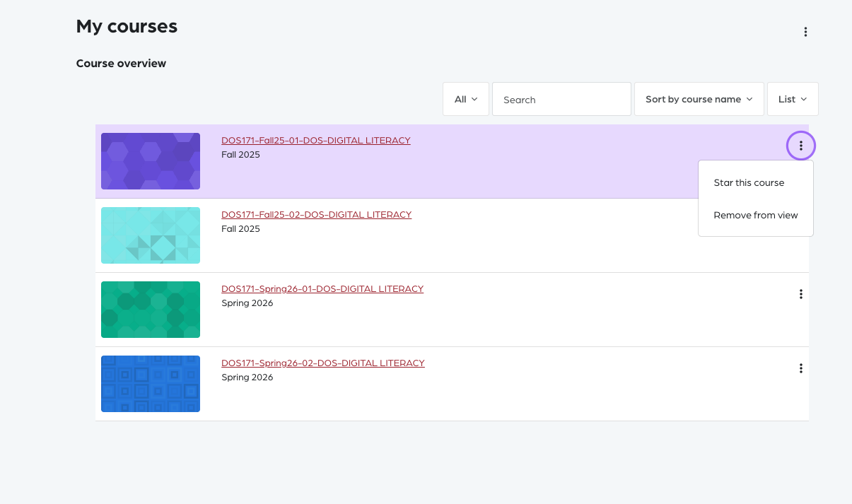
Task: Click the cyan triangle-pattern course thumbnail
Action: click(x=151, y=235)
